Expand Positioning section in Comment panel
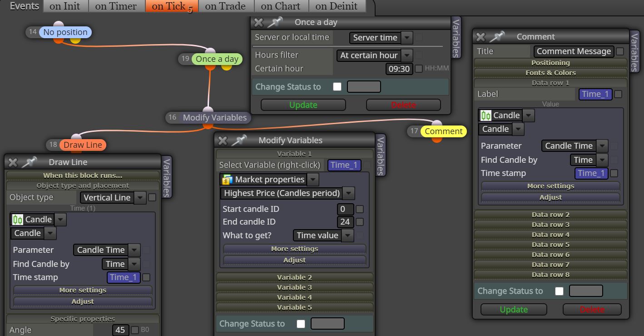 point(550,63)
